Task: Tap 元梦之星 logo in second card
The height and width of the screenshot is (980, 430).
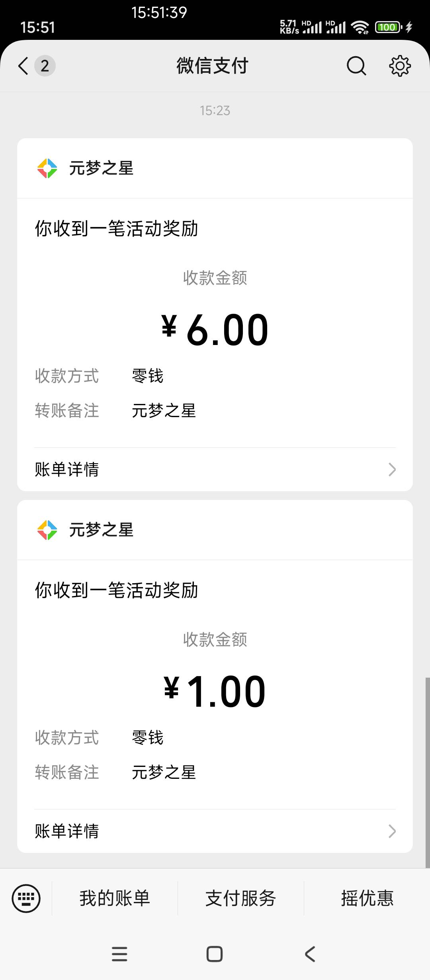Action: point(47,530)
